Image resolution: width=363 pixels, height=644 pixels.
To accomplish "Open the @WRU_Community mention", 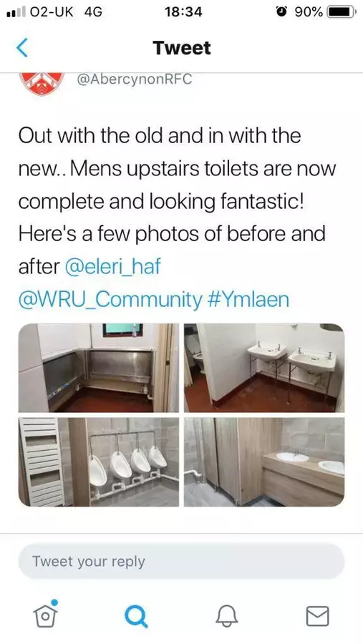I will pyautogui.click(x=110, y=300).
